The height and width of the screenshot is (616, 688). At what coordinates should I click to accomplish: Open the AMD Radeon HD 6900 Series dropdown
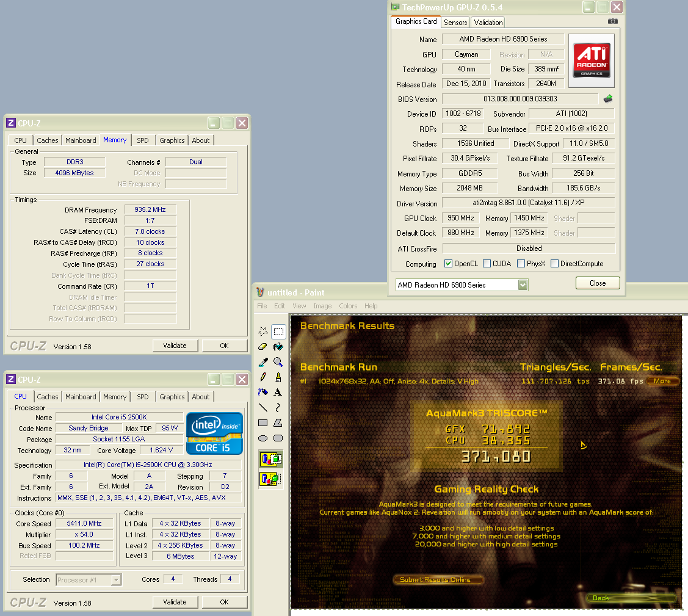pos(523,284)
